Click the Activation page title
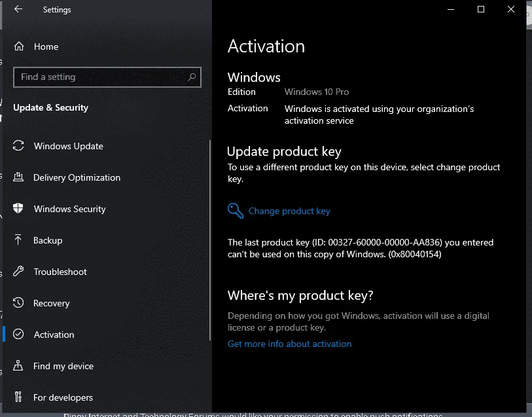Image resolution: width=532 pixels, height=417 pixels. [266, 46]
